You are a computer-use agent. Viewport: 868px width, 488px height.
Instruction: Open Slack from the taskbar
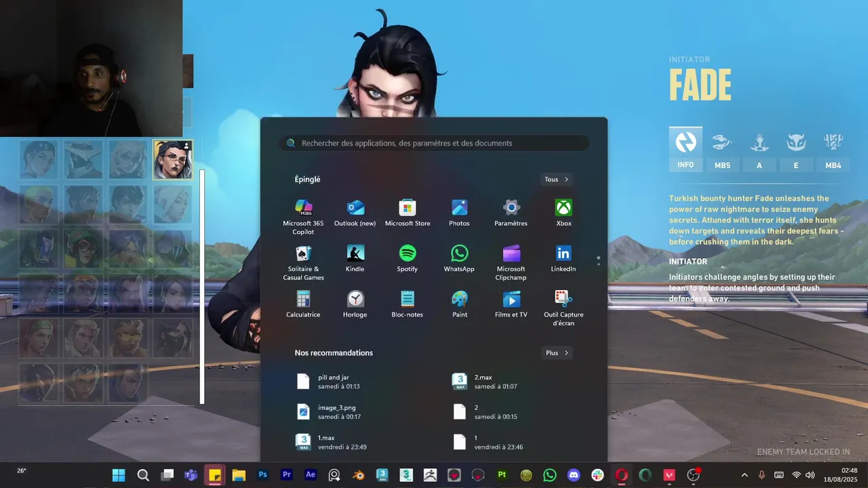[x=597, y=475]
